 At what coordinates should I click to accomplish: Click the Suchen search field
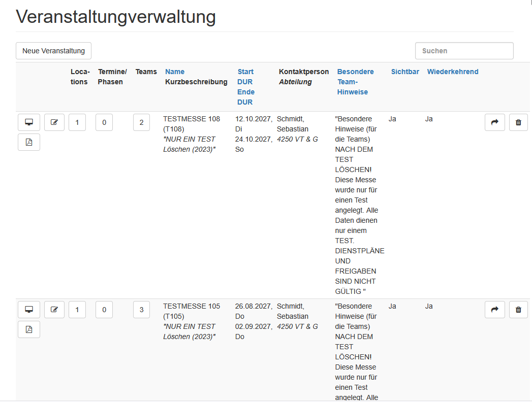[464, 50]
